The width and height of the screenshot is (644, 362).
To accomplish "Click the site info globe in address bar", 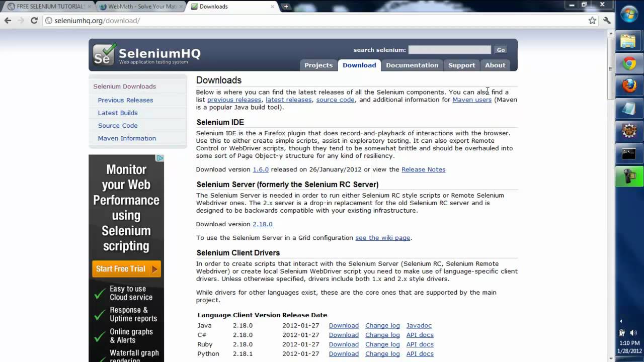I will (49, 21).
